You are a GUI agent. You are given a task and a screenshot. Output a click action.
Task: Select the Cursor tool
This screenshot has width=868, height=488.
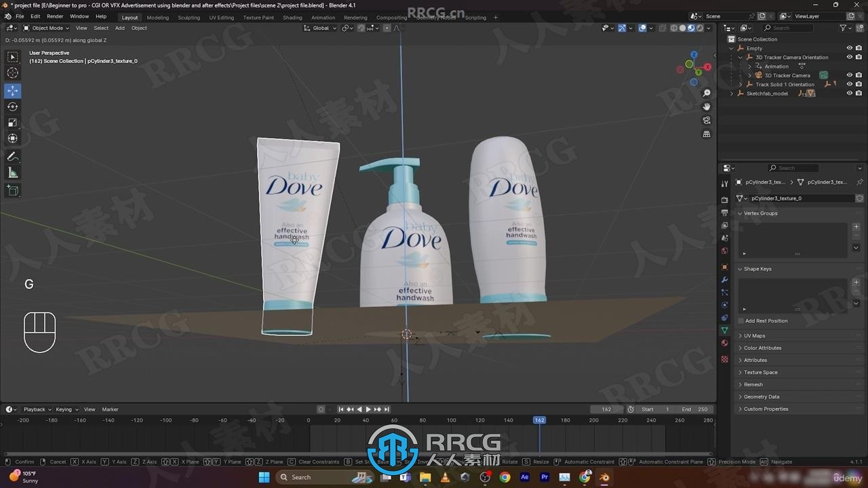13,73
